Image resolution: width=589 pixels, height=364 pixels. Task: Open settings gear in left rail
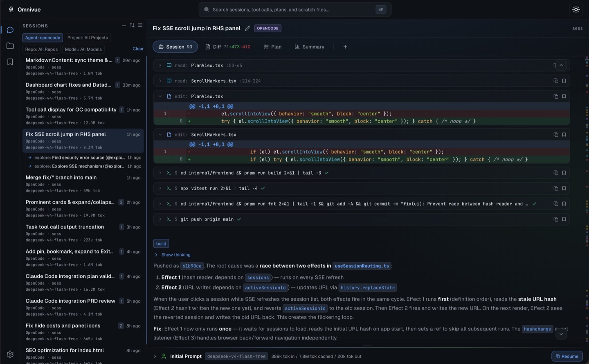point(10,354)
